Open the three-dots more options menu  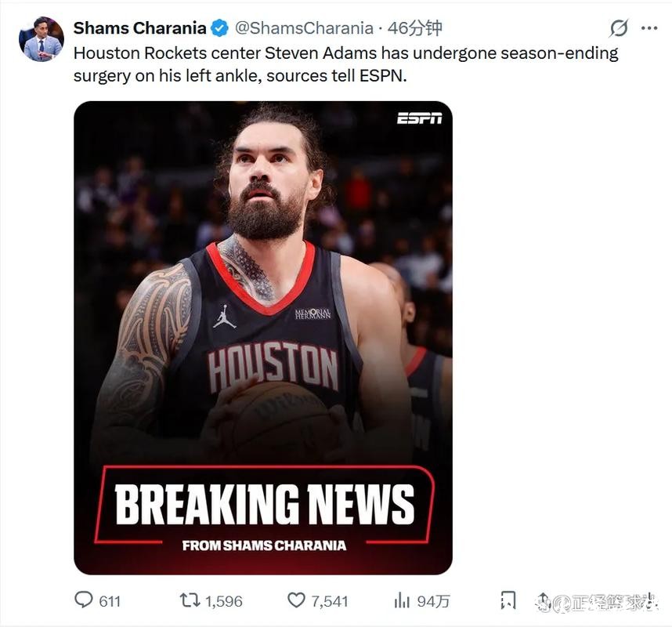coord(649,28)
